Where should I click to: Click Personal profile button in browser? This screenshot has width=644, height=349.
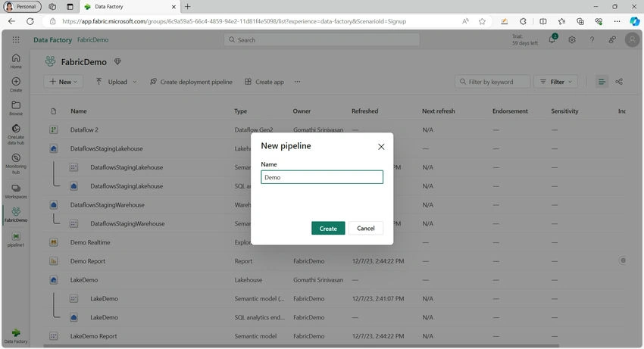[x=22, y=7]
